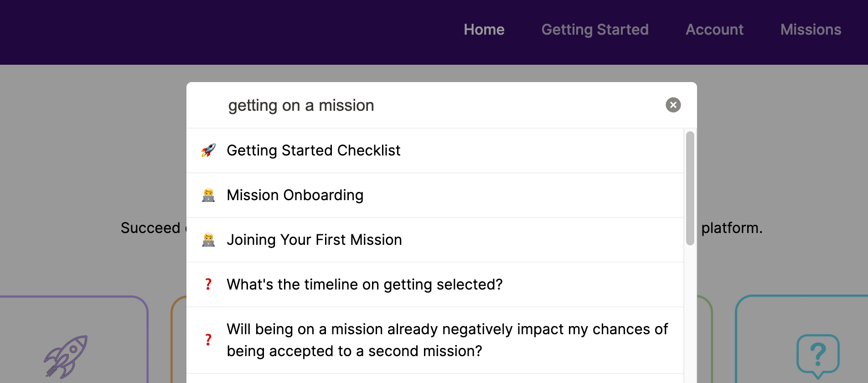Open "What's the timeline on getting selected?"

tap(364, 285)
